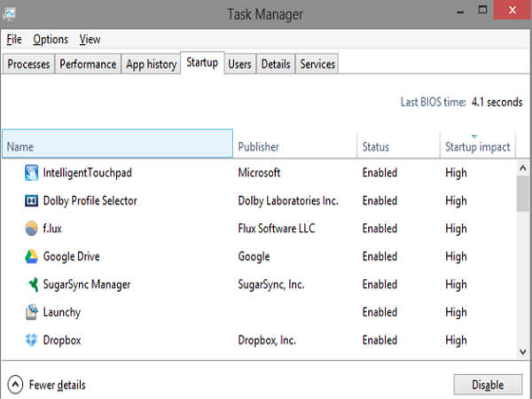Screen dimensions: 532x399
Task: Click Enabled status for f.lux
Action: click(379, 229)
